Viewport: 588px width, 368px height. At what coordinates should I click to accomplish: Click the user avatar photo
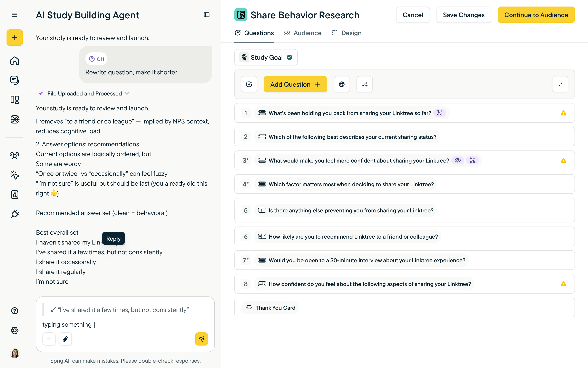(14, 353)
